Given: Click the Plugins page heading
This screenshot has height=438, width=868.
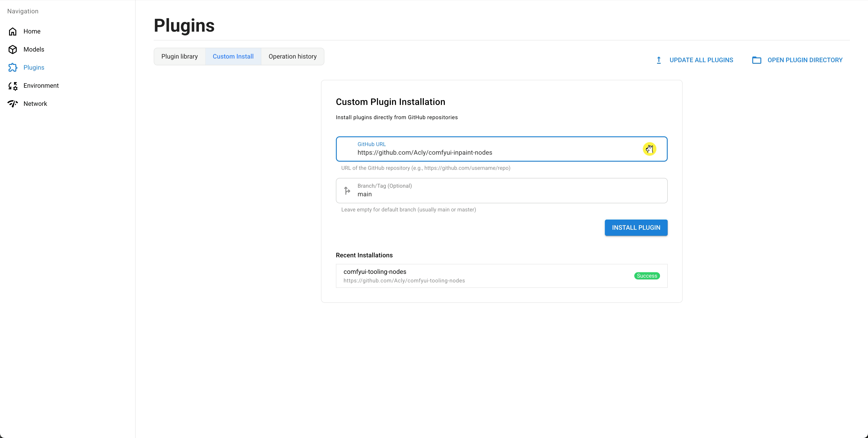Looking at the screenshot, I should pyautogui.click(x=184, y=25).
